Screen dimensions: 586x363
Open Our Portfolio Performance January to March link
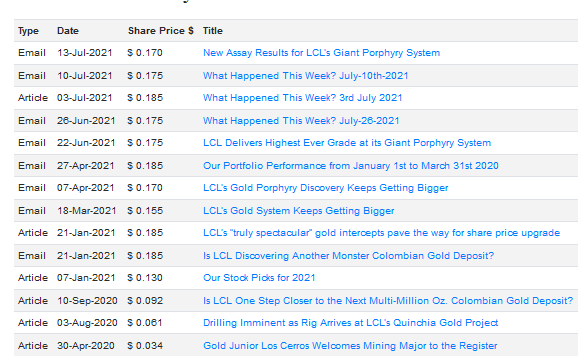point(351,166)
